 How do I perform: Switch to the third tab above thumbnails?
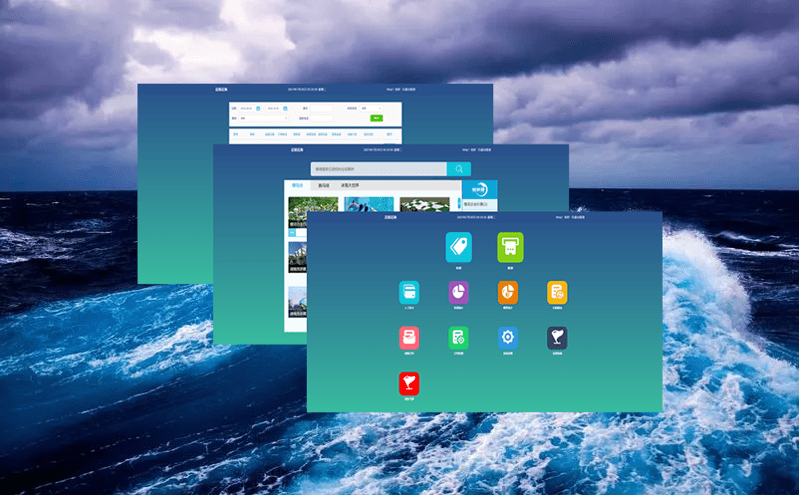[x=350, y=185]
